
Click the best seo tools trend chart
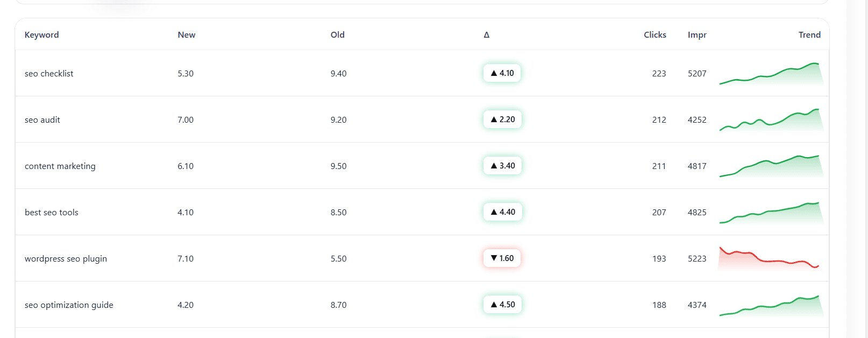tap(771, 213)
